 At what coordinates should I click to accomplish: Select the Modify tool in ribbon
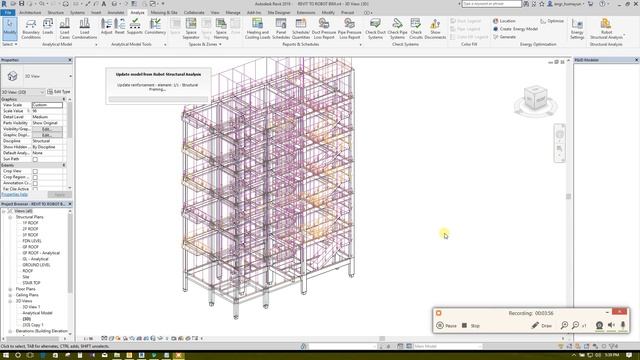pyautogui.click(x=9, y=28)
